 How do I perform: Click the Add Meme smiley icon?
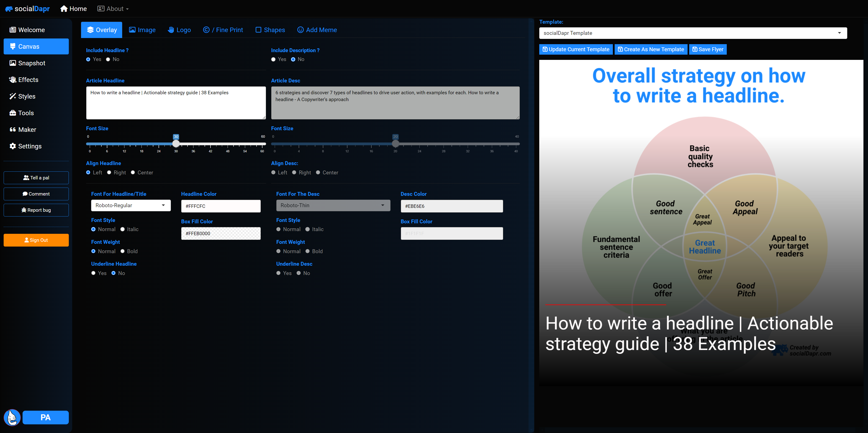point(300,30)
